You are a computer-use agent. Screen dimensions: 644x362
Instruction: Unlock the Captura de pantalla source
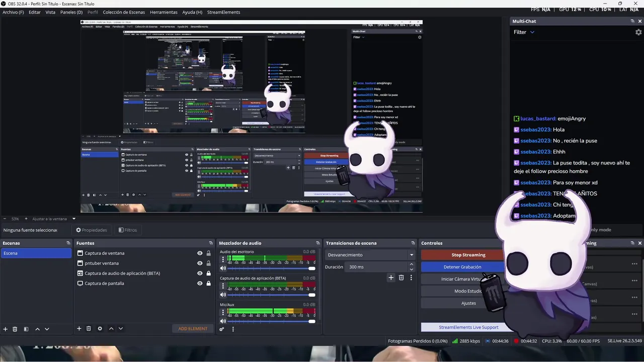point(208,283)
